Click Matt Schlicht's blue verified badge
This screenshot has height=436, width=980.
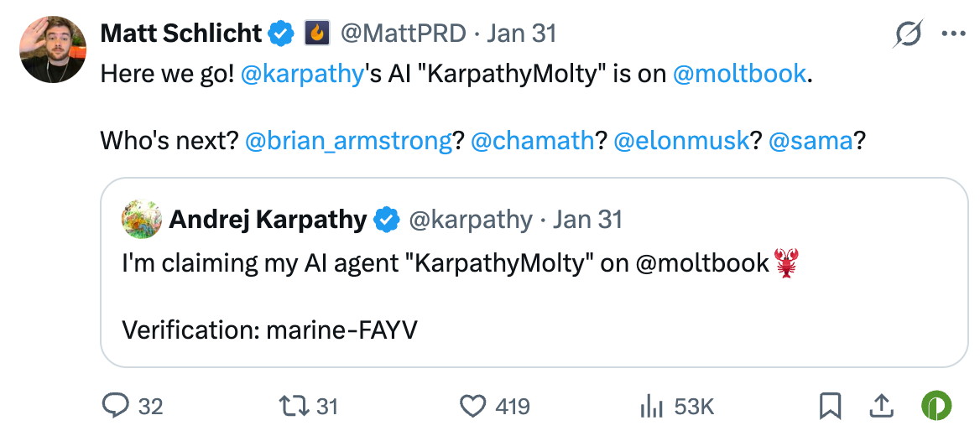tap(281, 34)
